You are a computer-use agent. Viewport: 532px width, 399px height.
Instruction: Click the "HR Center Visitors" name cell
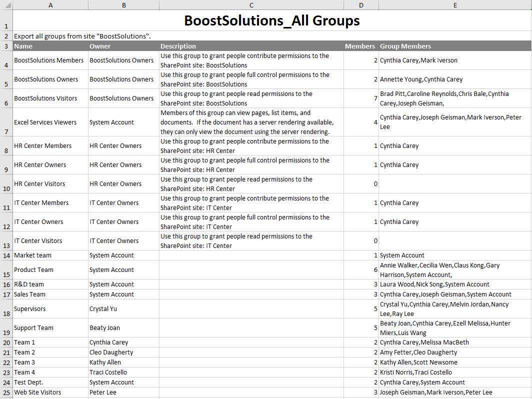[50, 184]
